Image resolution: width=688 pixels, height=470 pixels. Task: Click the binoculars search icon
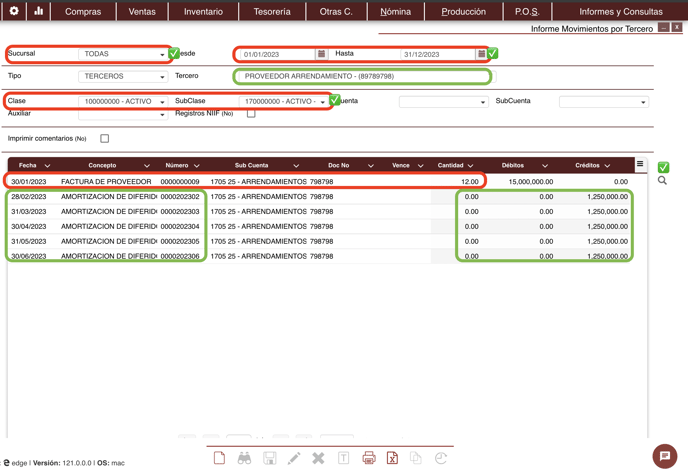[244, 458]
